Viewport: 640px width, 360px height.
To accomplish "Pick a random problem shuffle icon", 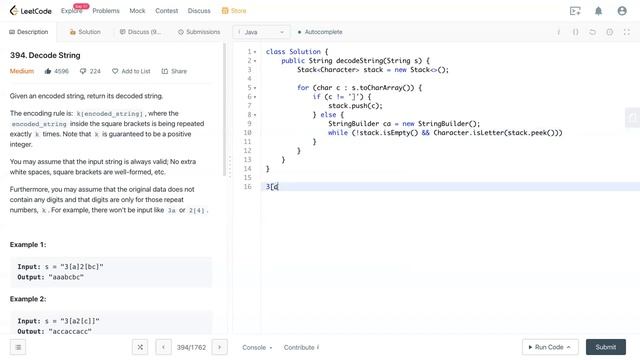I will (140, 347).
